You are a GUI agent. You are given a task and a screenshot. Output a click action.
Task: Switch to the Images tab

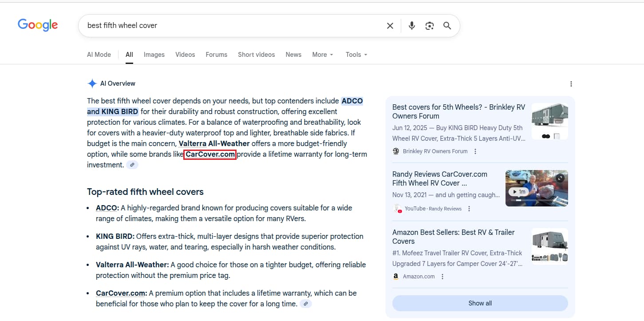pos(154,54)
